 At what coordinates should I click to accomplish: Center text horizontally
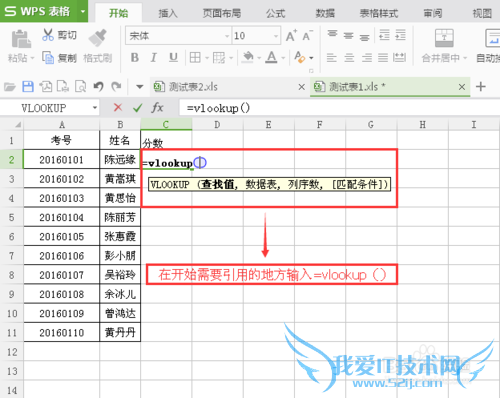pos(349,58)
